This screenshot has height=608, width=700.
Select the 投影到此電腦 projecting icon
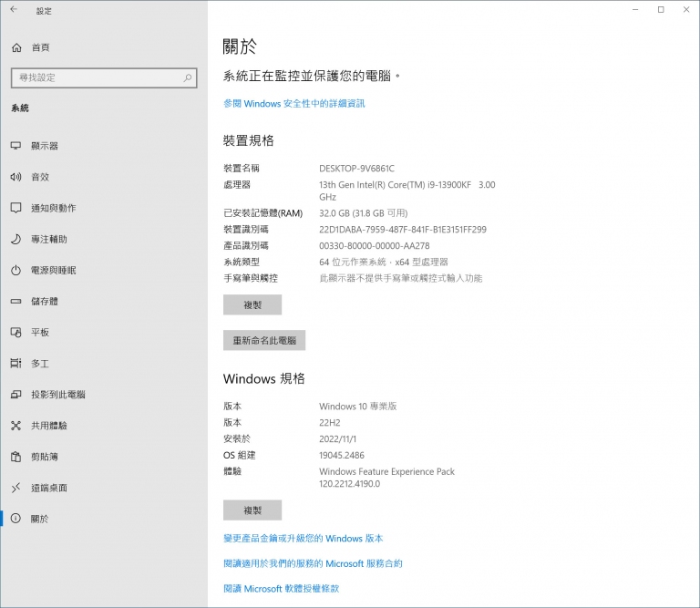tap(16, 394)
